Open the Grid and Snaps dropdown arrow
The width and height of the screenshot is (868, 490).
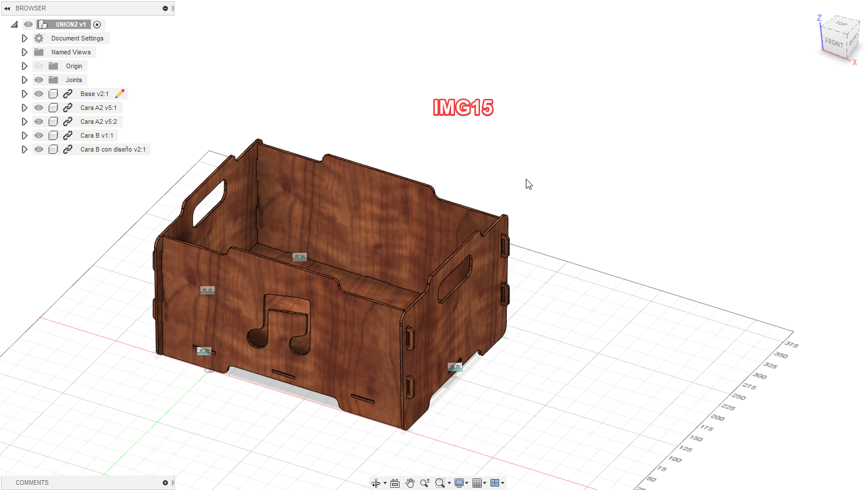485,483
